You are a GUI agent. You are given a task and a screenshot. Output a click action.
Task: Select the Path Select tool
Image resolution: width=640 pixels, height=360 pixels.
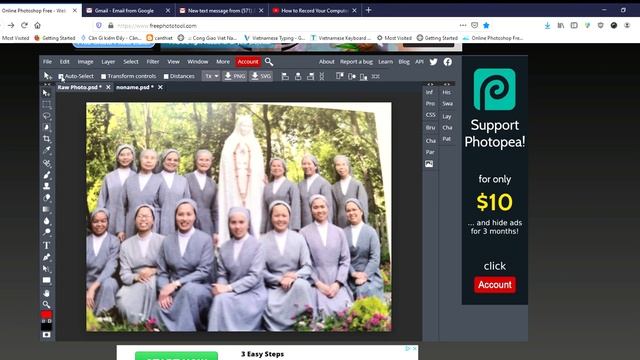click(47, 269)
